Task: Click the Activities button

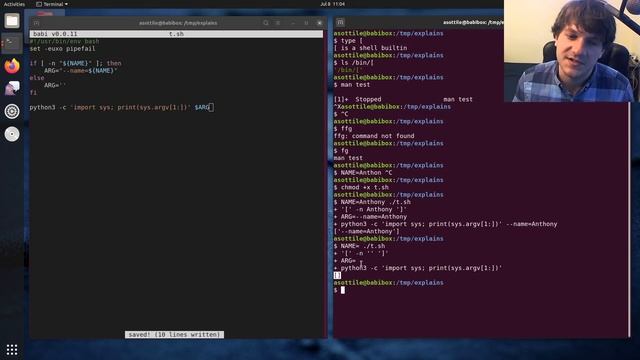Action: point(14,4)
